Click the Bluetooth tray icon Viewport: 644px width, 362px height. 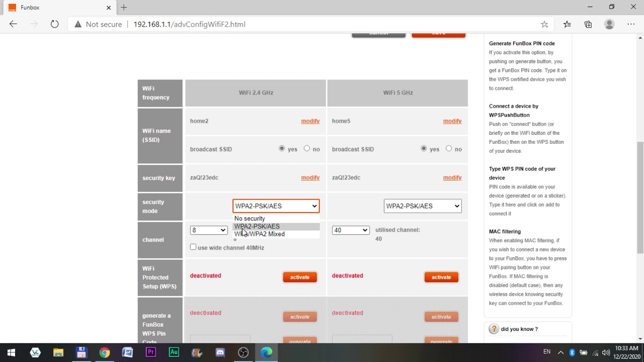point(572,352)
